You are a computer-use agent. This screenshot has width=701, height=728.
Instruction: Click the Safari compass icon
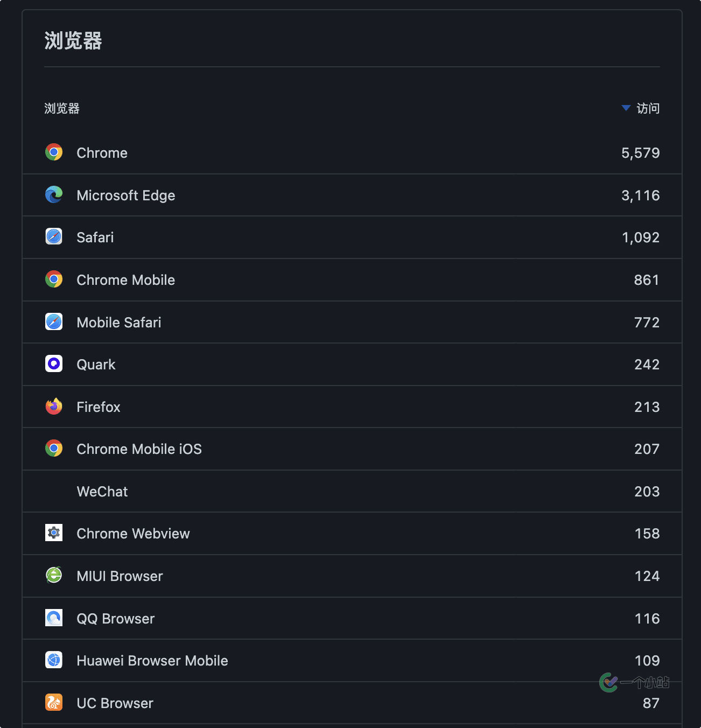pos(54,237)
